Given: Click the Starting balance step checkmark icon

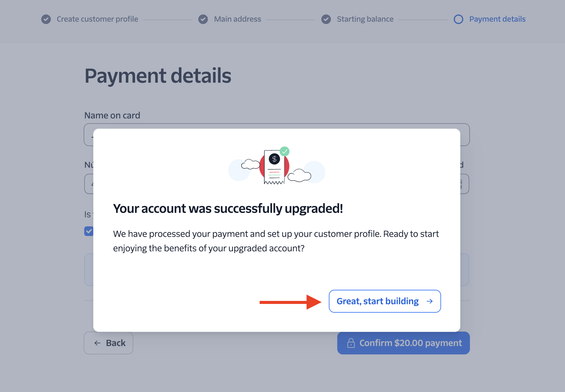Looking at the screenshot, I should 326,19.
